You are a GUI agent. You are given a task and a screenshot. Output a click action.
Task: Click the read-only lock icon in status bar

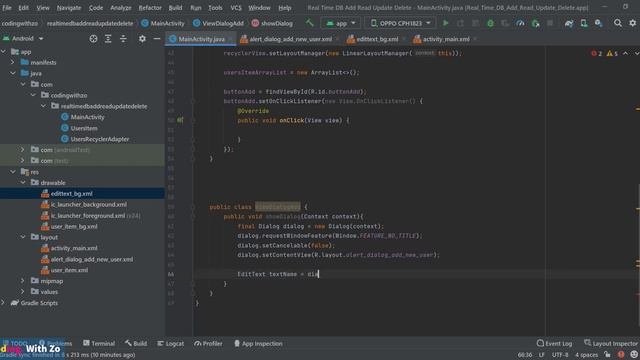click(x=607, y=355)
